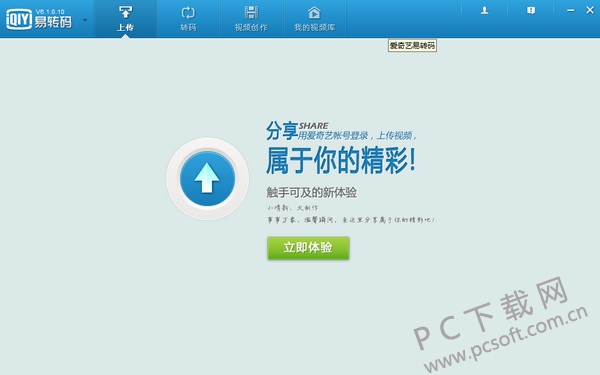This screenshot has width=600, height=375.
Task: Click the green 立即体验 button
Action: point(308,248)
